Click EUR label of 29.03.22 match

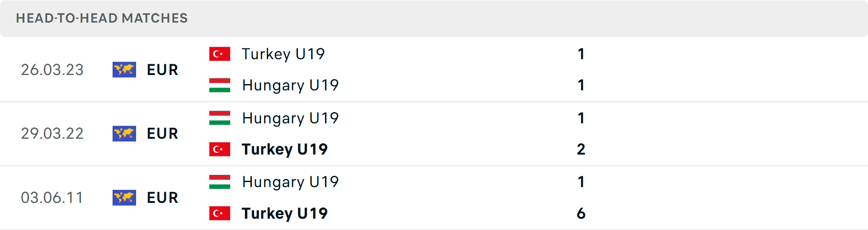click(x=163, y=134)
